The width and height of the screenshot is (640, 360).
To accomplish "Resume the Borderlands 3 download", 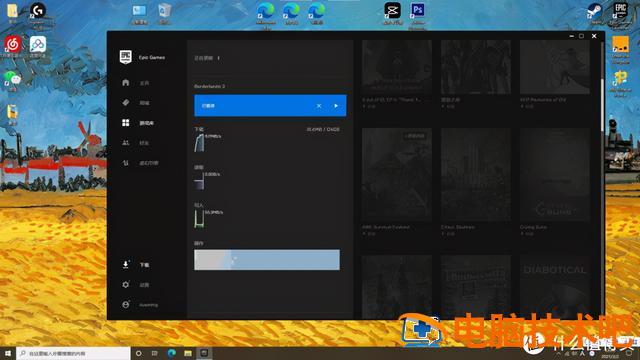I will click(x=336, y=106).
